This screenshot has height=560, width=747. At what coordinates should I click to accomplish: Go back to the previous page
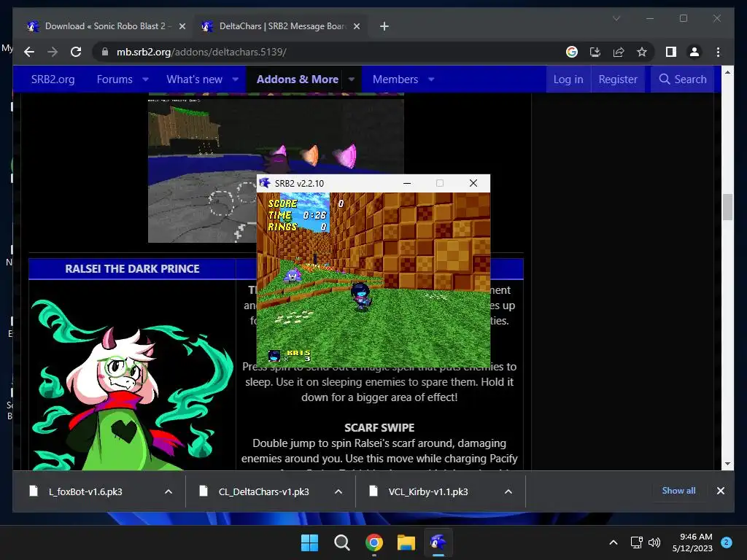pos(29,52)
